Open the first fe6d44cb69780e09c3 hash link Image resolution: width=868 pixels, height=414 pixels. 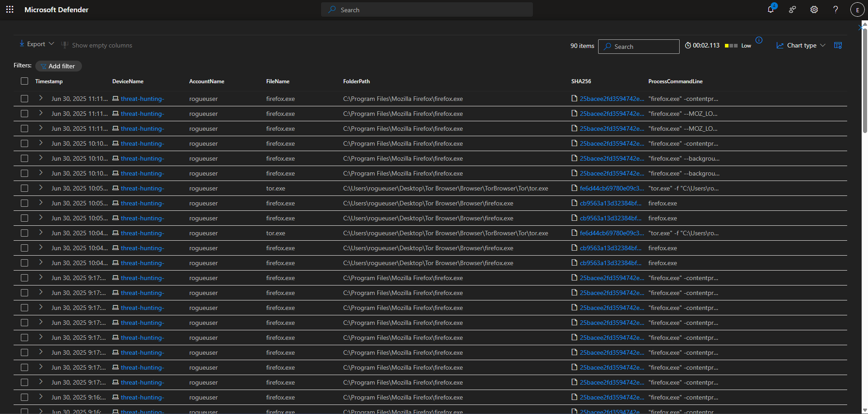[612, 188]
